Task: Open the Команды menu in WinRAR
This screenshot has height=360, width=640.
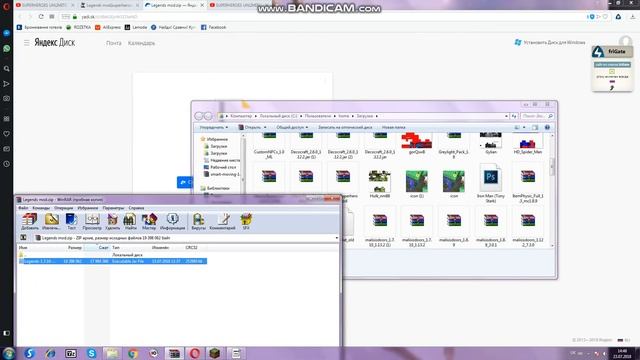Action: pyautogui.click(x=41, y=208)
